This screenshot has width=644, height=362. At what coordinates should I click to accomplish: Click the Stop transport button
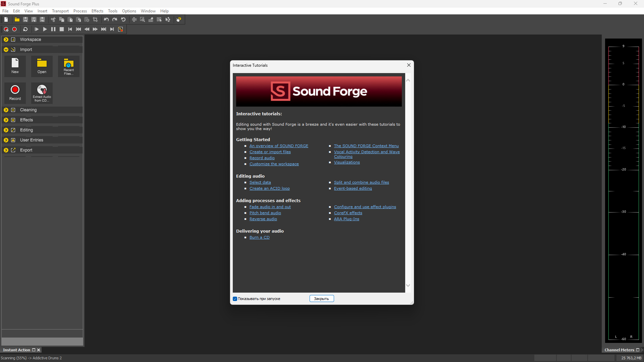[62, 29]
